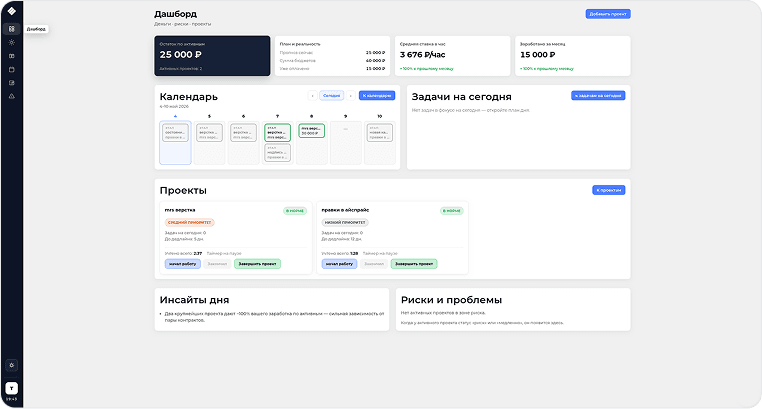Open the calendar icon in sidebar
The width and height of the screenshot is (762, 409).
coord(12,69)
